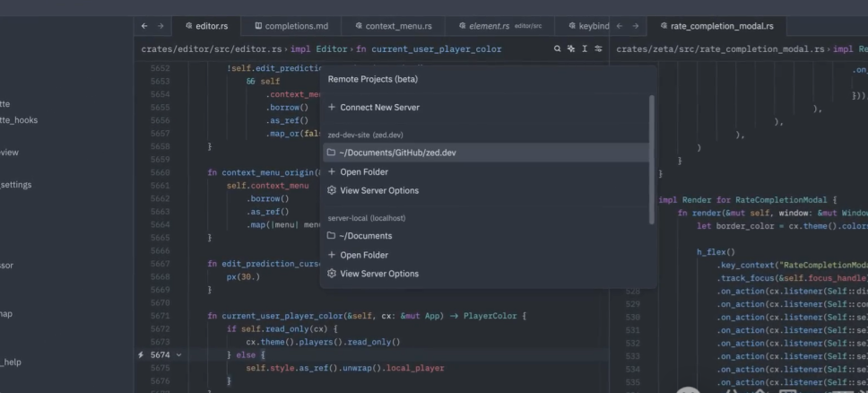868x393 pixels.
Task: Click breadcrumb impl Editor
Action: (x=318, y=48)
